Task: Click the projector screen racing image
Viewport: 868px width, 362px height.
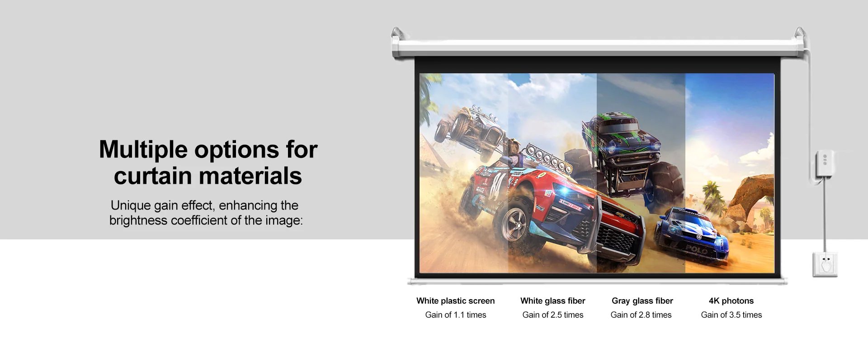Action: click(x=597, y=173)
